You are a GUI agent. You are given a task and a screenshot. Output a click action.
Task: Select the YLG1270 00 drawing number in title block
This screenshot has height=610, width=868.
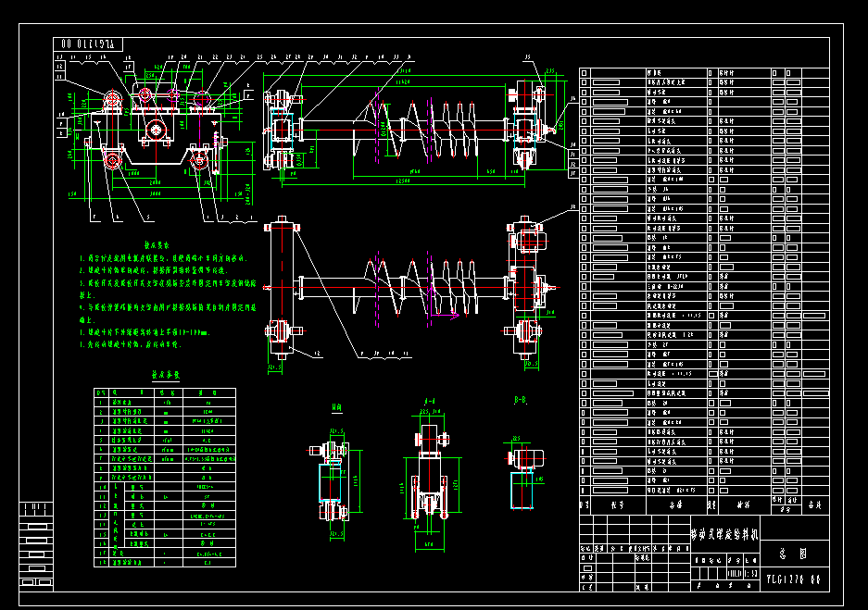click(794, 579)
